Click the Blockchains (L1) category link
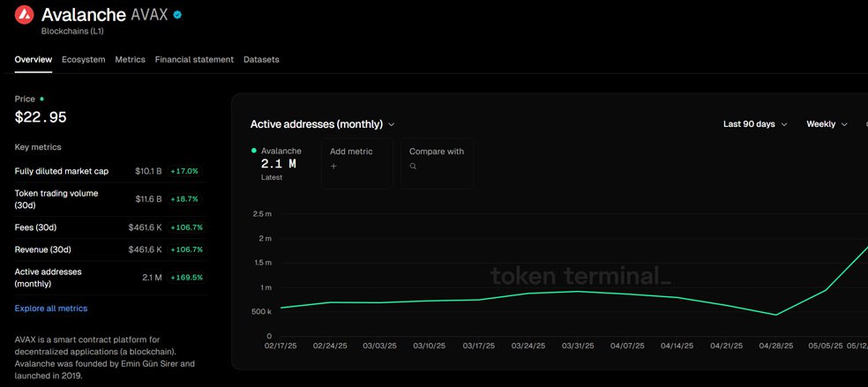This screenshot has width=868, height=387. tap(72, 31)
